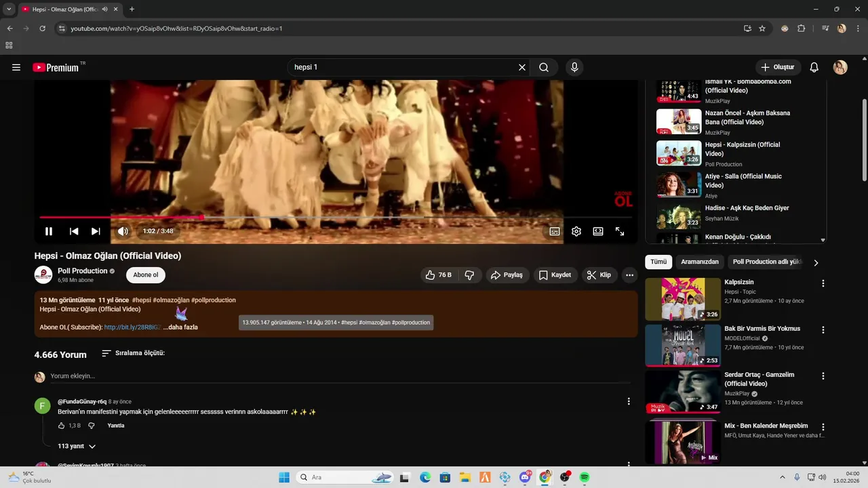Open options for Bak Bir Varmis Bir Yokmus

pos(823,330)
